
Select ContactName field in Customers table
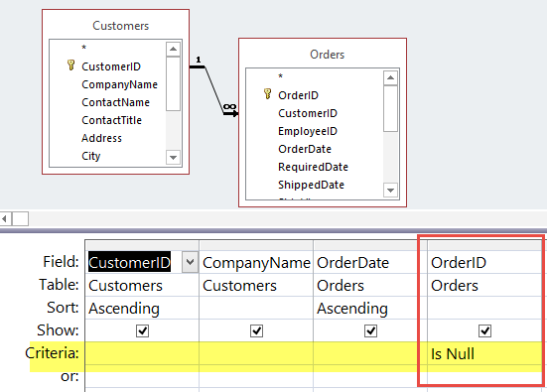(x=116, y=102)
